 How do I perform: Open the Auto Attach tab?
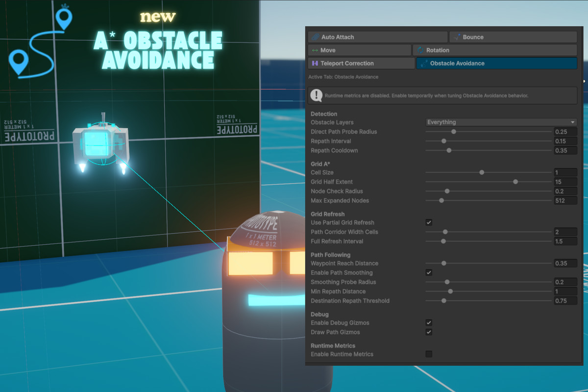(x=377, y=37)
